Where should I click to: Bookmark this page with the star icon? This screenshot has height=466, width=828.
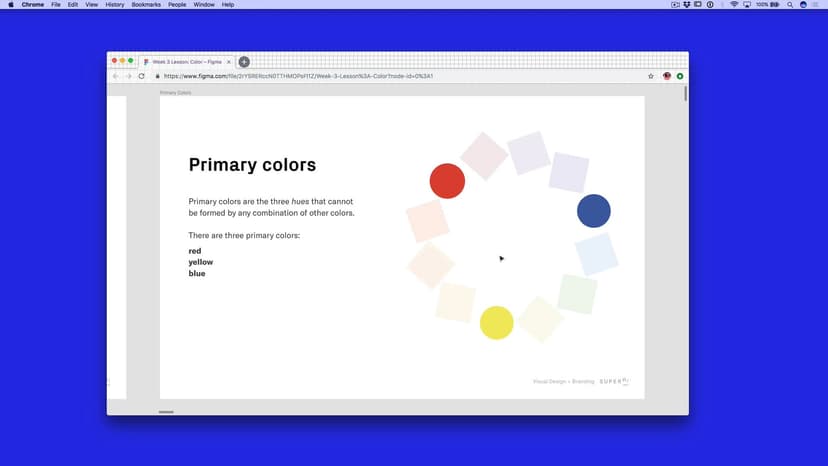651,76
